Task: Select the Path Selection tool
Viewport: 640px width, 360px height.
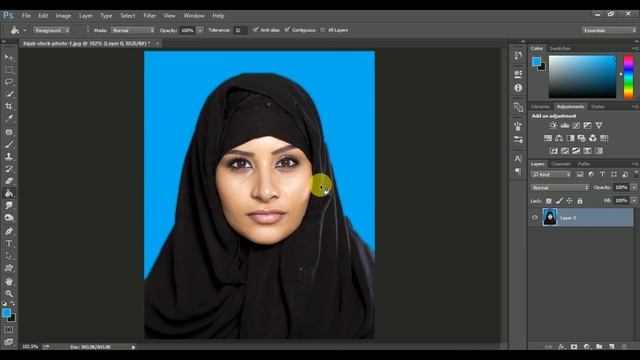Action: tap(9, 256)
